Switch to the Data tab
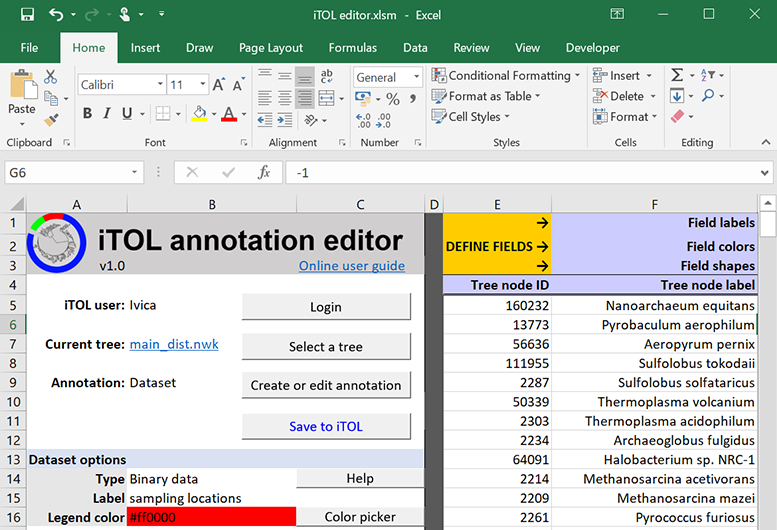Screen dimensions: 777x530 415,48
